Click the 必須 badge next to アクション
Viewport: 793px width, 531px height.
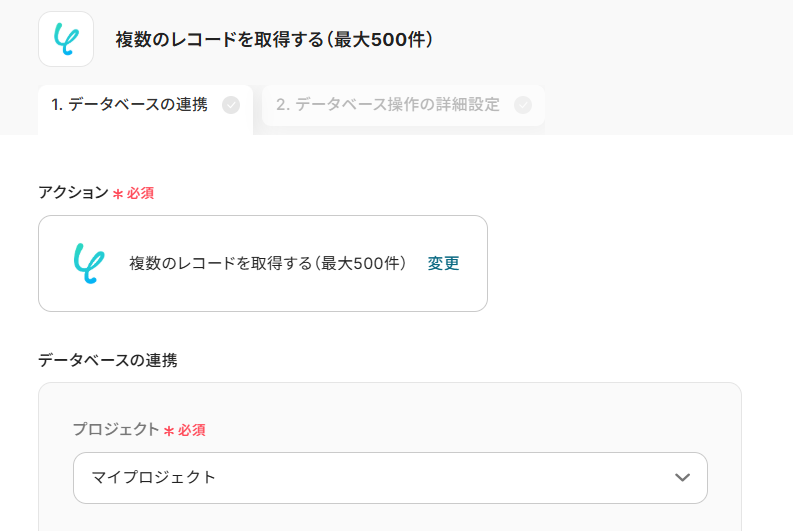click(x=140, y=194)
